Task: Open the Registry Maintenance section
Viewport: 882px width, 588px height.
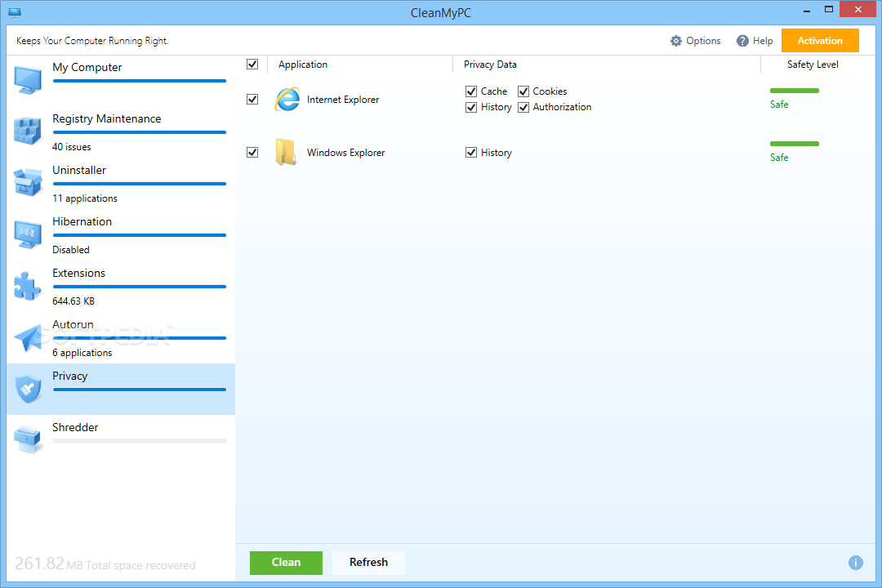Action: point(121,131)
